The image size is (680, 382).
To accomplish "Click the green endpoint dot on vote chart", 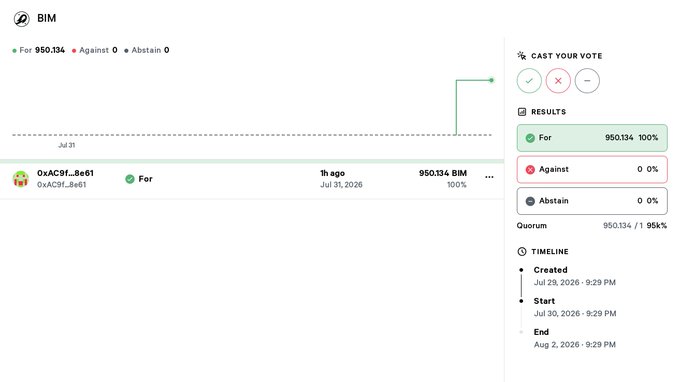I will [x=491, y=80].
